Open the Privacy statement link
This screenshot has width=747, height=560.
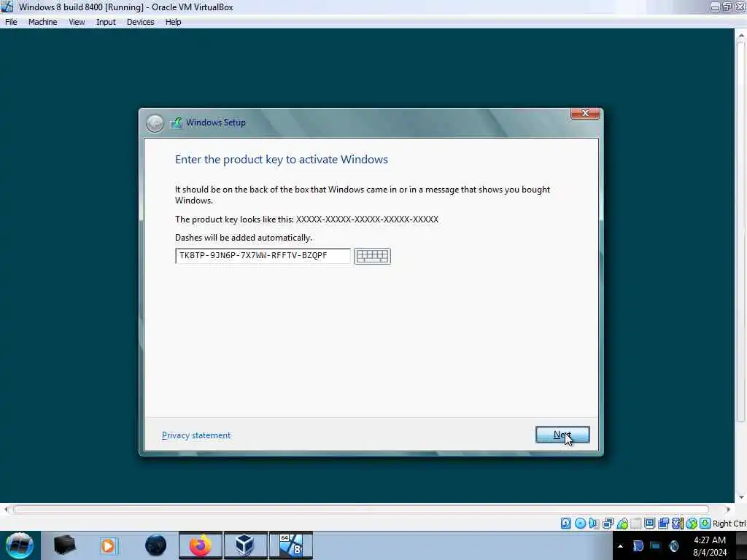pos(196,435)
